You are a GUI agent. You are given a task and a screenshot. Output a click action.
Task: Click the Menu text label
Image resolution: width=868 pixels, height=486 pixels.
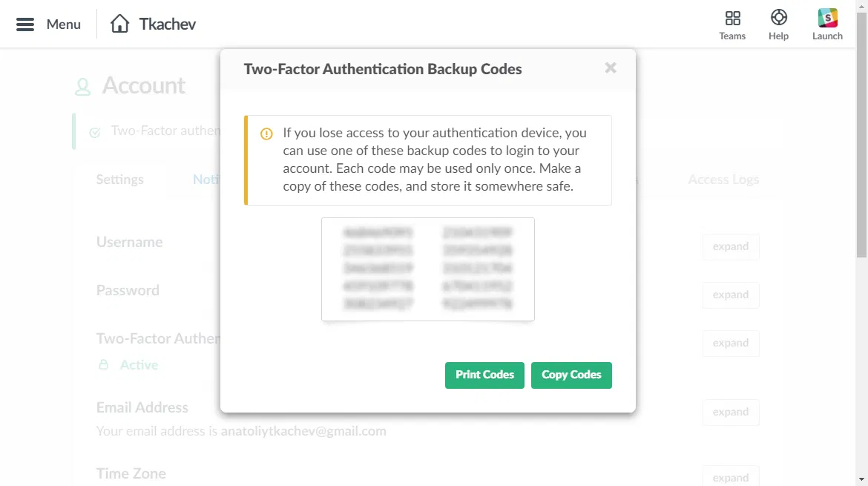point(64,24)
